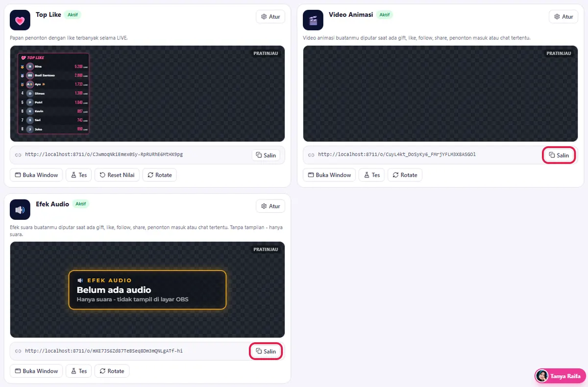Click the link icon beside Video Animasi URL
Image resolution: width=588 pixels, height=387 pixels.
point(311,155)
